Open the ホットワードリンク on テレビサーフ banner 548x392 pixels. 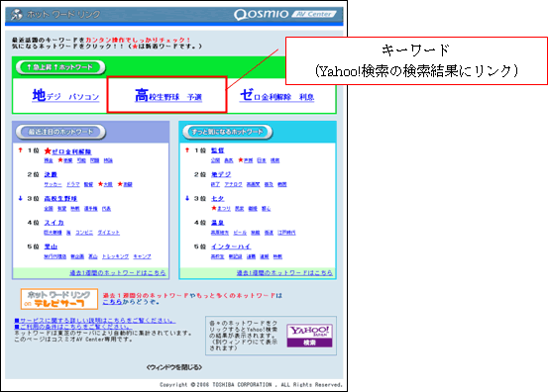59,299
